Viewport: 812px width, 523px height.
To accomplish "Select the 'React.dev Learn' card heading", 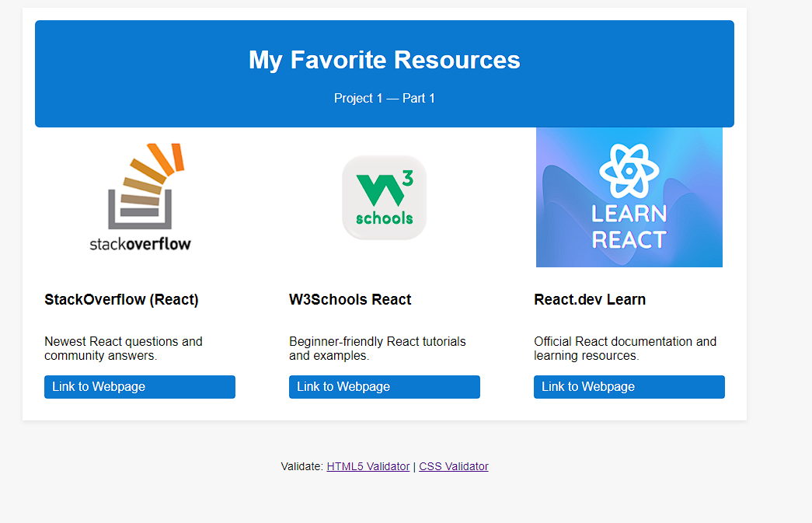I will [x=590, y=299].
